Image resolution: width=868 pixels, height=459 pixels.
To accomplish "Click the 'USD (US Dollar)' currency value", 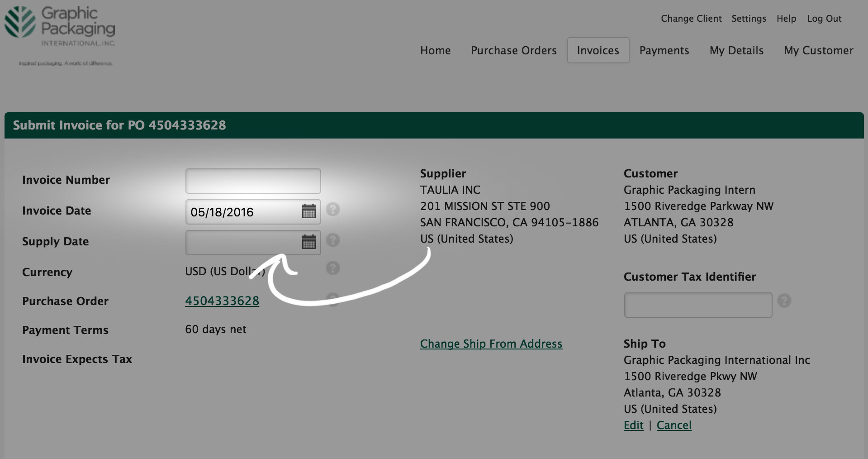I will pos(225,271).
